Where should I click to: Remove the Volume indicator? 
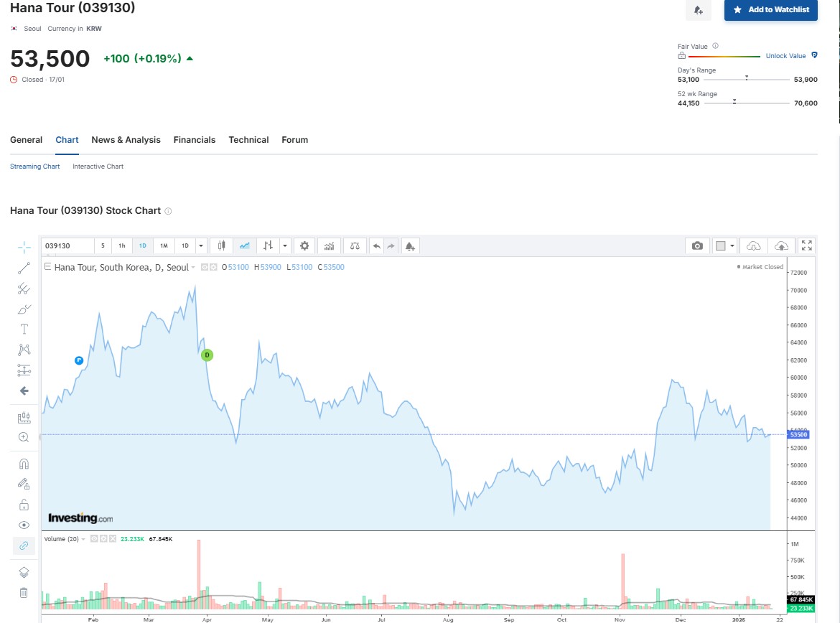pyautogui.click(x=113, y=539)
